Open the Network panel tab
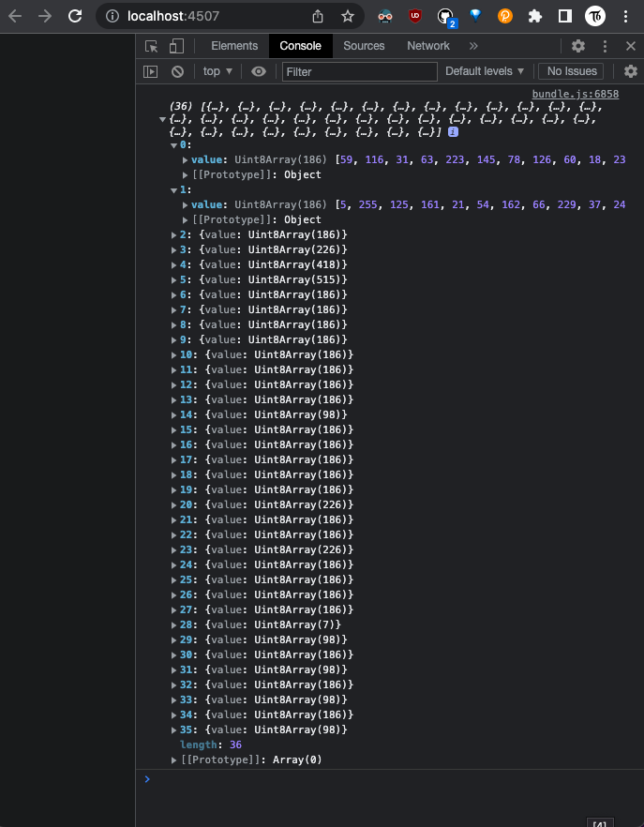The width and height of the screenshot is (644, 827). [x=428, y=45]
